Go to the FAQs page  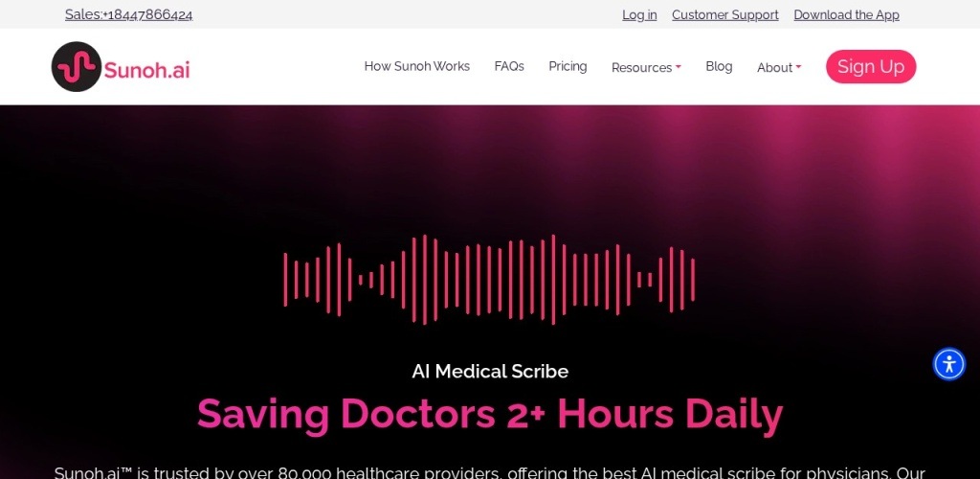[509, 66]
